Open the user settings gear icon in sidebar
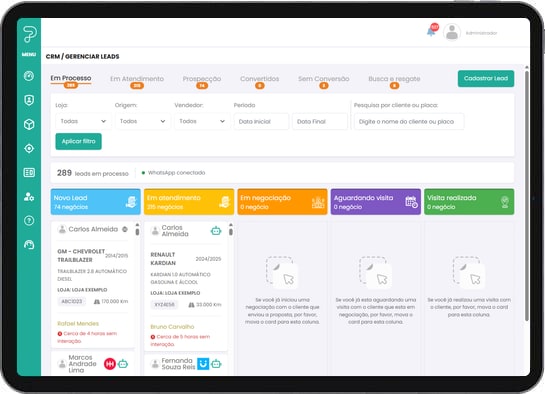This screenshot has height=394, width=545. (x=29, y=197)
